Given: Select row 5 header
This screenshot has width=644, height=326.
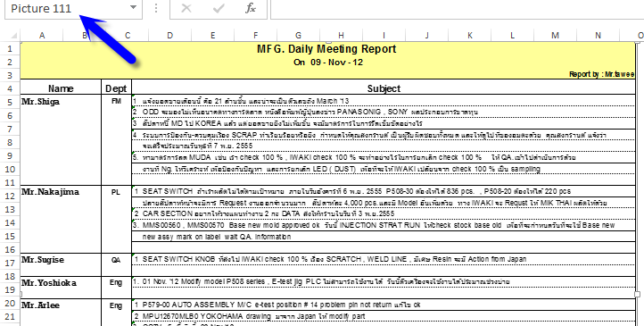Looking at the screenshot, I should click(x=10, y=103).
